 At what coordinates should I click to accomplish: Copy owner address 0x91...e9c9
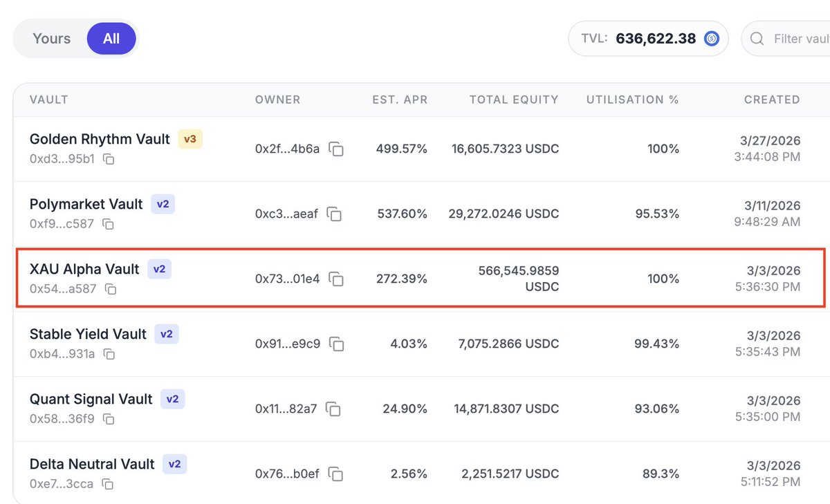coord(337,344)
